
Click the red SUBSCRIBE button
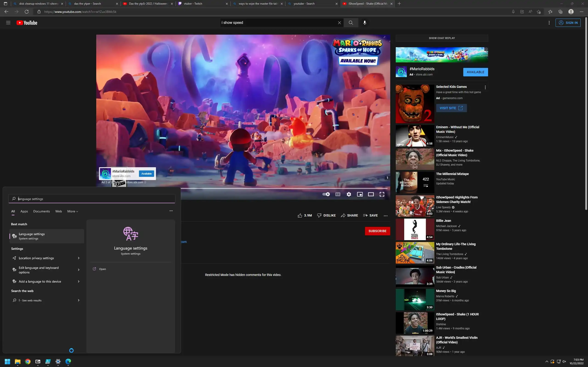coord(377,231)
